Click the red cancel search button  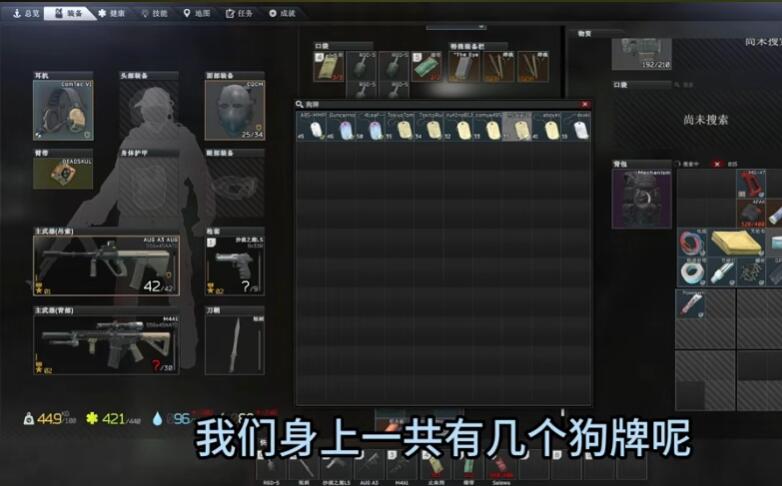tap(717, 164)
